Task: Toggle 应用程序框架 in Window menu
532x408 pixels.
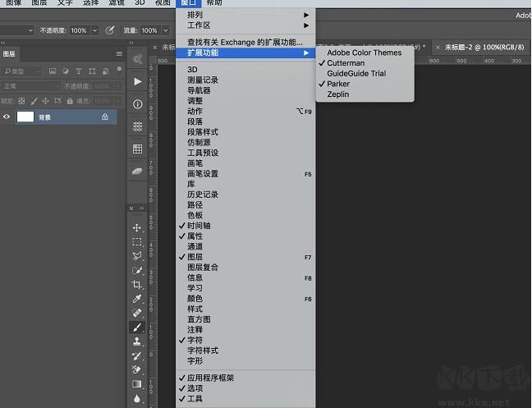Action: click(x=245, y=378)
